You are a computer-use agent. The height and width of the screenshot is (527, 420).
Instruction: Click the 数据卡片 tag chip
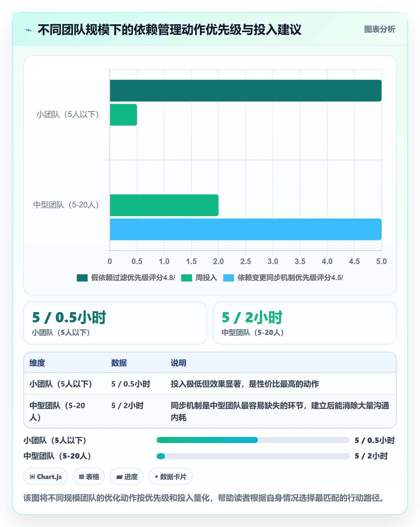click(x=170, y=477)
